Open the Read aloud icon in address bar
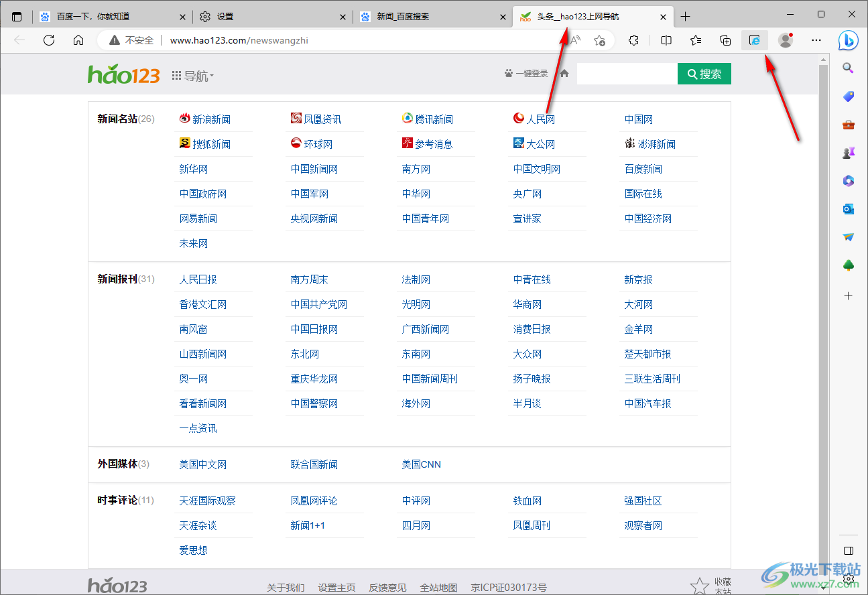Screen dimensions: 868x595 pyautogui.click(x=575, y=40)
